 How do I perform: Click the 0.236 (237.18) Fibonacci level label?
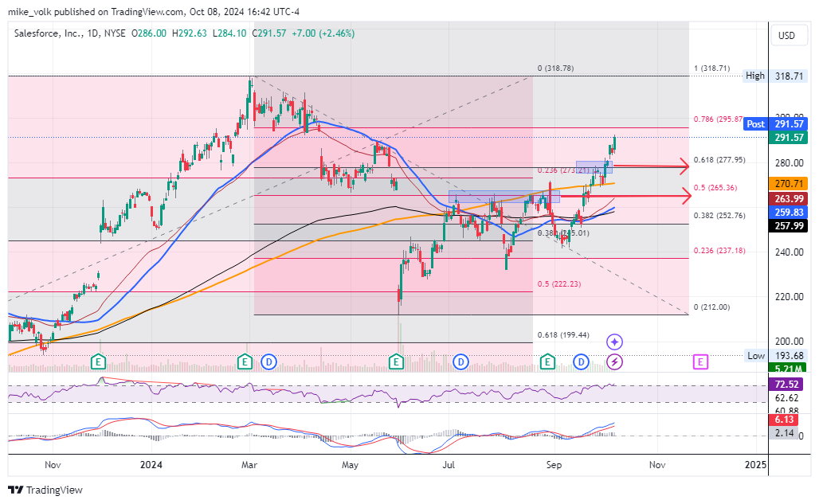(x=719, y=251)
